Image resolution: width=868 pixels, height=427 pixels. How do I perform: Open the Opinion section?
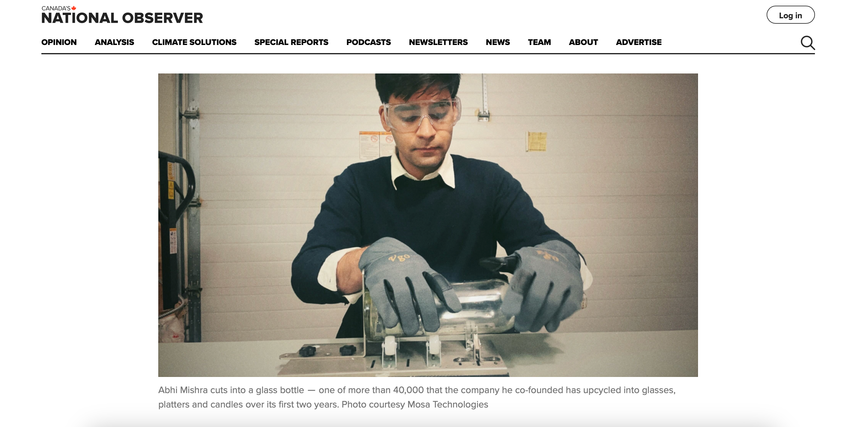pyautogui.click(x=59, y=42)
